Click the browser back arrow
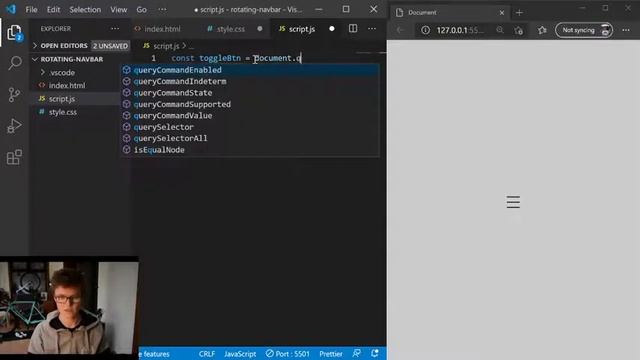The image size is (640, 360). click(x=400, y=30)
